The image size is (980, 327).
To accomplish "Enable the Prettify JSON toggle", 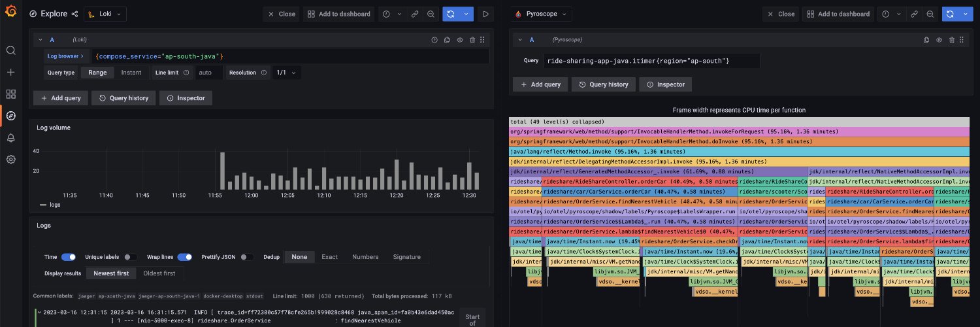I will tap(247, 257).
